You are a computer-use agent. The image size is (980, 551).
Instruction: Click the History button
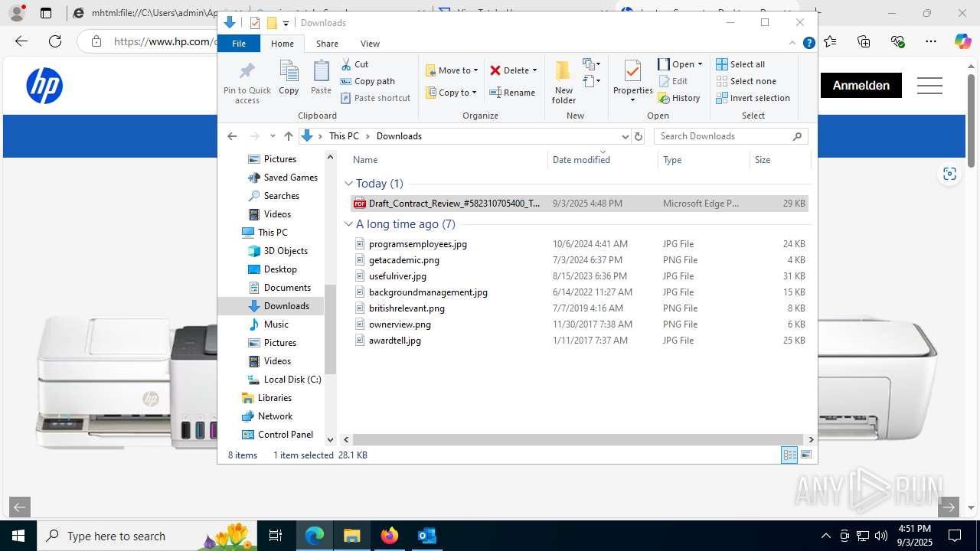680,98
